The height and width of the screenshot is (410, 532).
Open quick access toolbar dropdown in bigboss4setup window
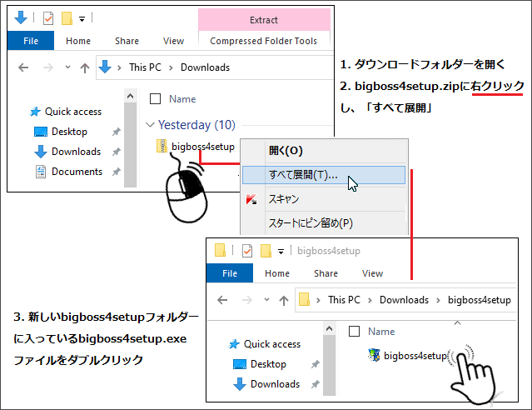[281, 252]
